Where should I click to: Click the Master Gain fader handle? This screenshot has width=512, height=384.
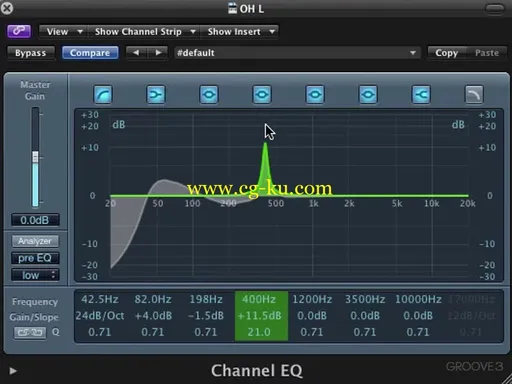[35, 156]
